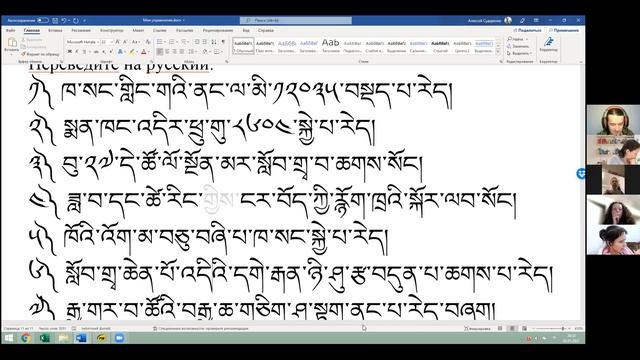Select the large Aab title style
The width and height of the screenshot is (640, 360).
point(331,46)
